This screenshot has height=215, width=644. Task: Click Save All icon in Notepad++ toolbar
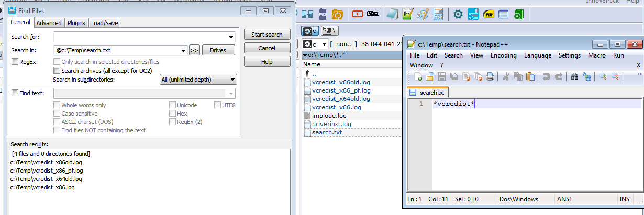point(453,77)
